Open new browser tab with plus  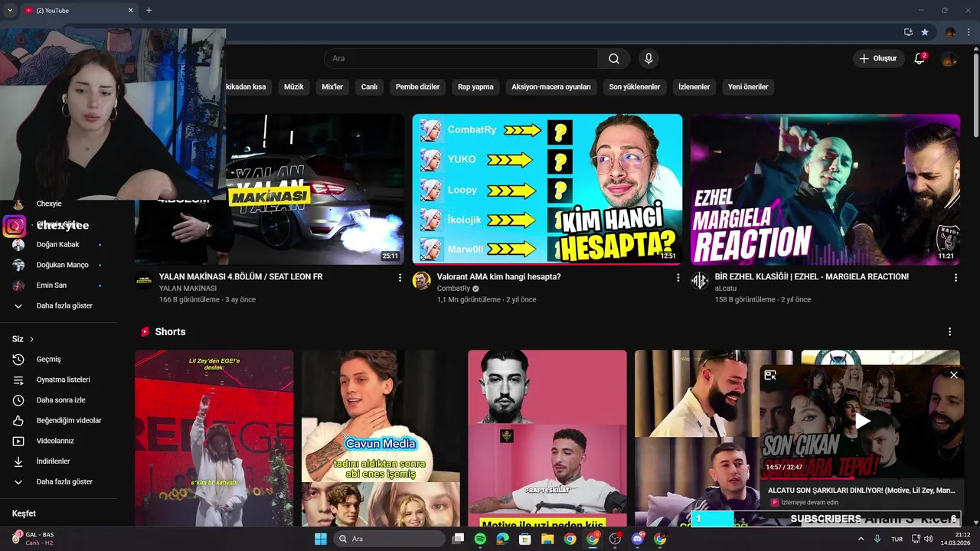click(149, 10)
